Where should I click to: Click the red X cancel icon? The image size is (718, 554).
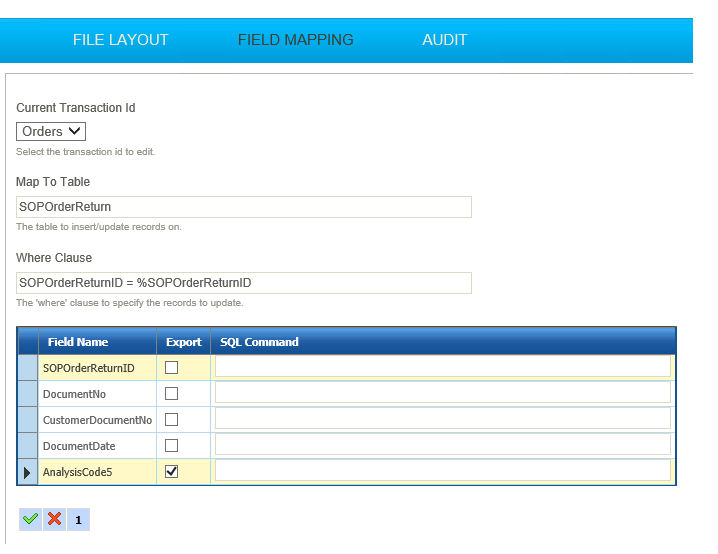54,519
